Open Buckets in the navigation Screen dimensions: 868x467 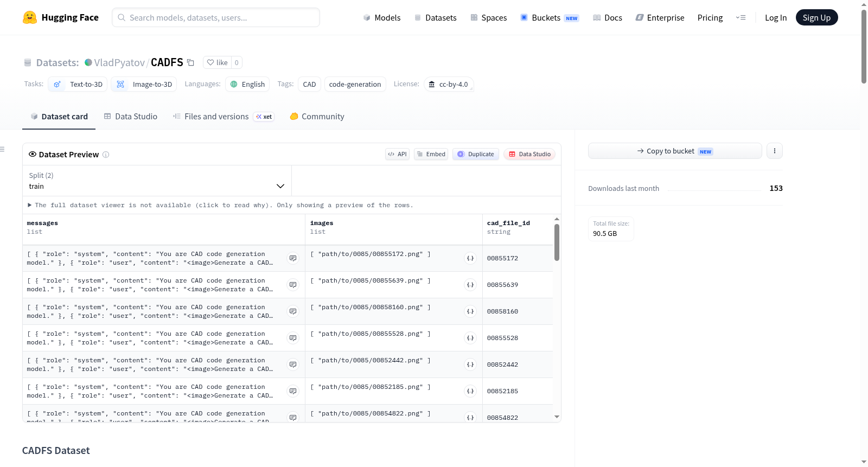[550, 17]
